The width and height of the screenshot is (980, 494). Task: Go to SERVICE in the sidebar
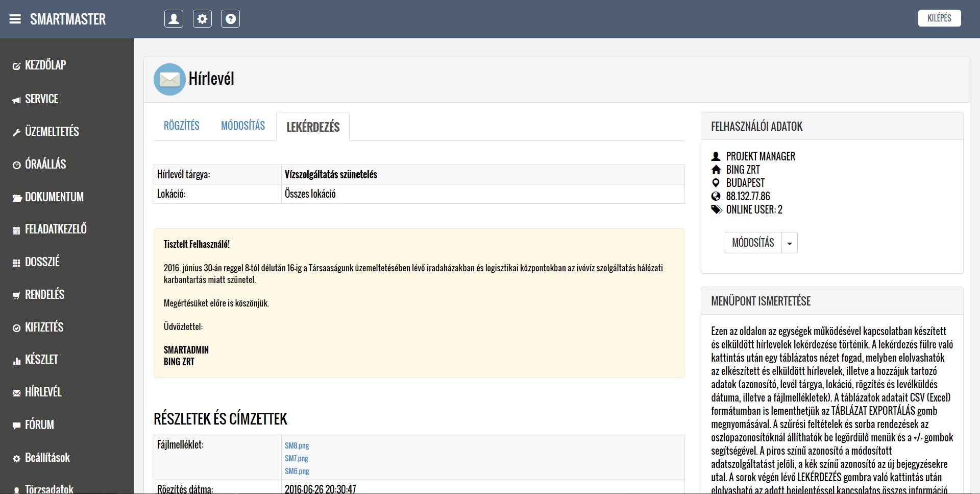click(x=41, y=99)
